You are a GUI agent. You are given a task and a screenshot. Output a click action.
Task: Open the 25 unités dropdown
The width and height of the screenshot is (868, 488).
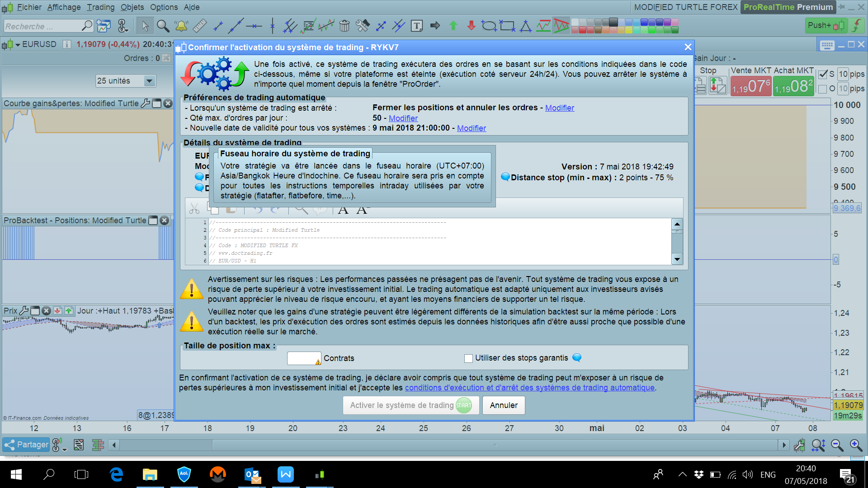(149, 81)
